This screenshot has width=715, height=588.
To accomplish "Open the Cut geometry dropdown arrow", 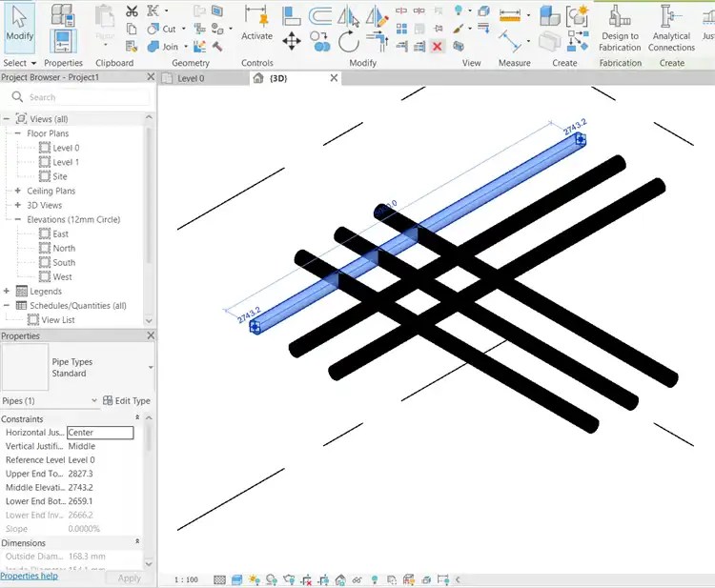I will coord(184,29).
